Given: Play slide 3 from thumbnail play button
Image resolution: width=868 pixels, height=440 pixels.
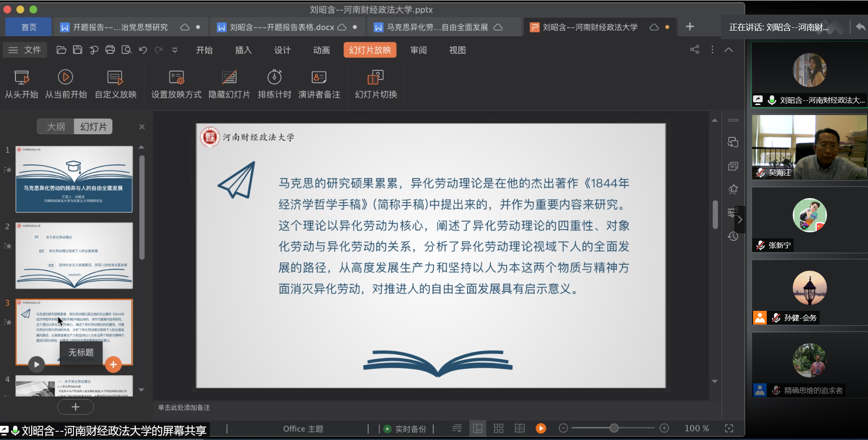Looking at the screenshot, I should click(36, 364).
